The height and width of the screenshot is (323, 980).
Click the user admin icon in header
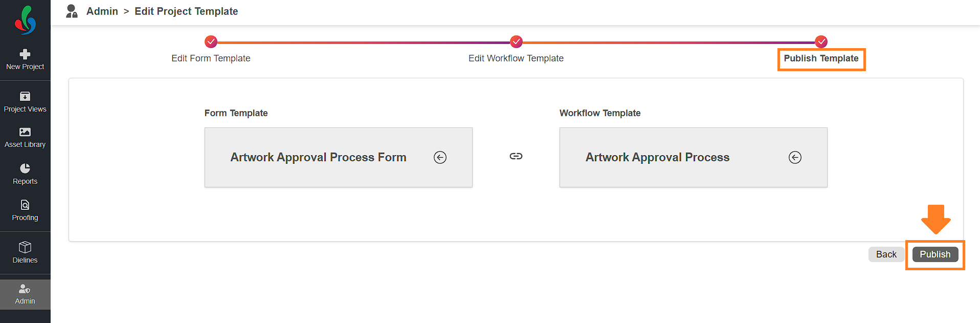(x=72, y=11)
